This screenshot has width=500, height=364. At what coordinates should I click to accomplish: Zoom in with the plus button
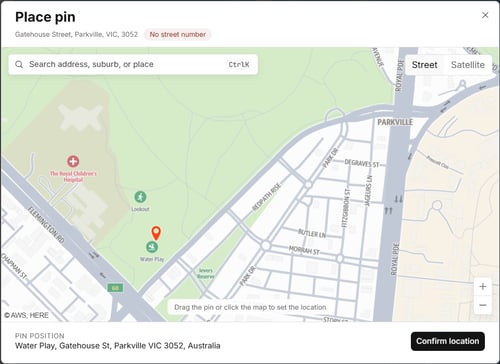(x=483, y=287)
